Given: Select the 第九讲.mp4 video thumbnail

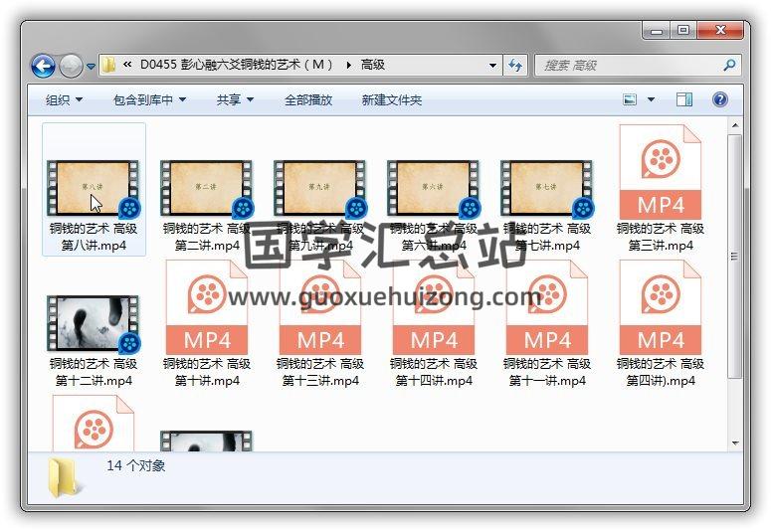Looking at the screenshot, I should [320, 188].
